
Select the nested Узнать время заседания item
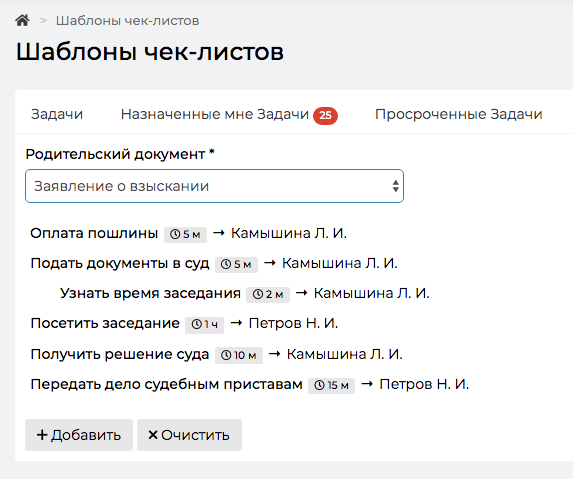click(x=150, y=293)
